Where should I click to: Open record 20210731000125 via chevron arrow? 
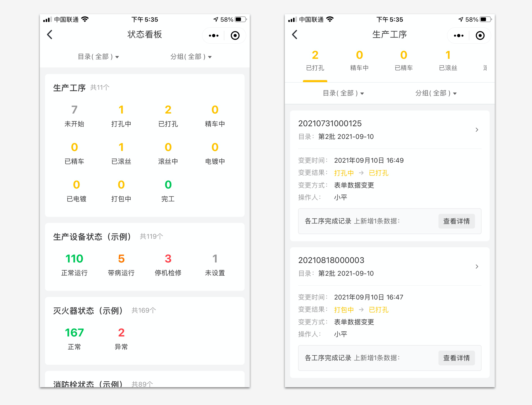(x=477, y=130)
